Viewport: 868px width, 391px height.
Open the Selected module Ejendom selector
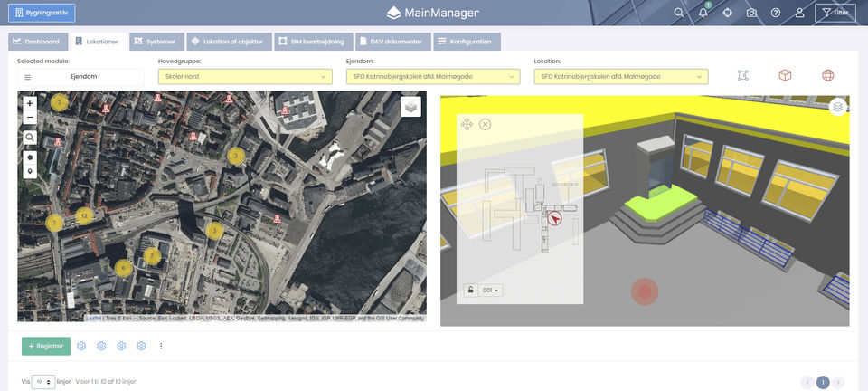80,77
